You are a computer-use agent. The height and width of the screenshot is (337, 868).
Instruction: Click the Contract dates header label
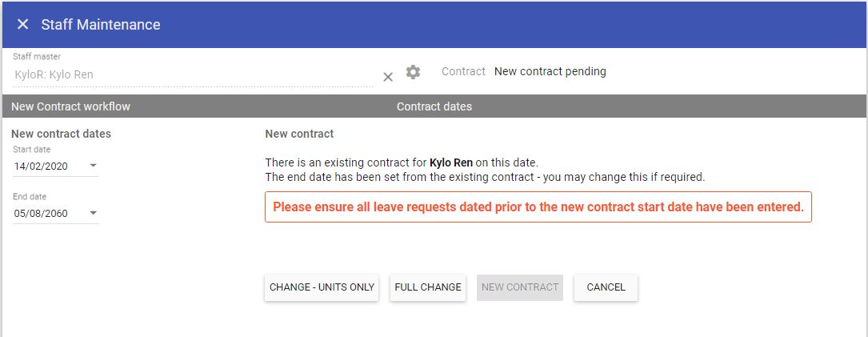pos(434,106)
